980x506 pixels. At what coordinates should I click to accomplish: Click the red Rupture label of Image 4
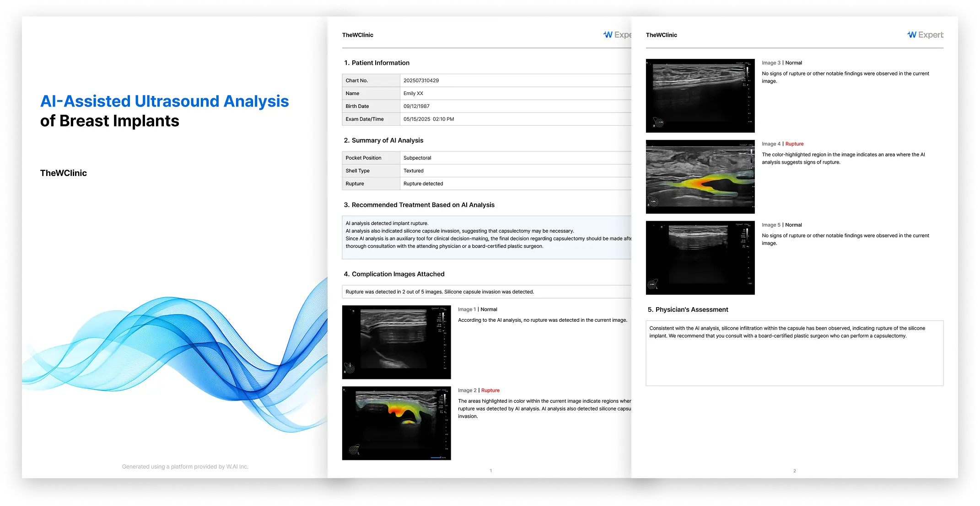tap(794, 144)
